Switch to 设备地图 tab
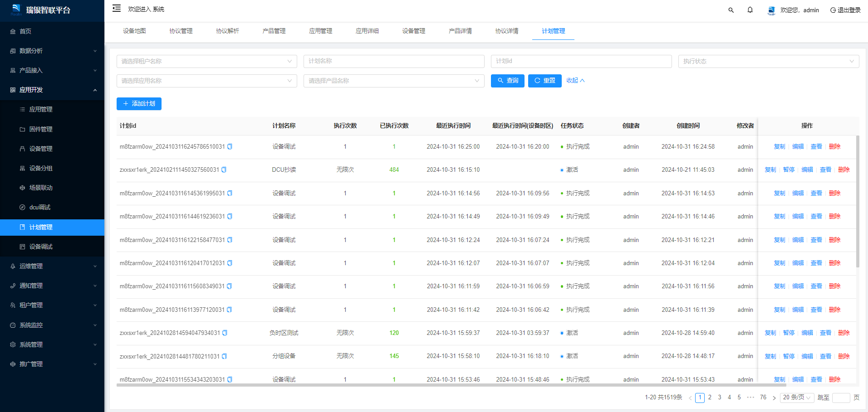Viewport: 868px width, 412px height. pos(134,31)
